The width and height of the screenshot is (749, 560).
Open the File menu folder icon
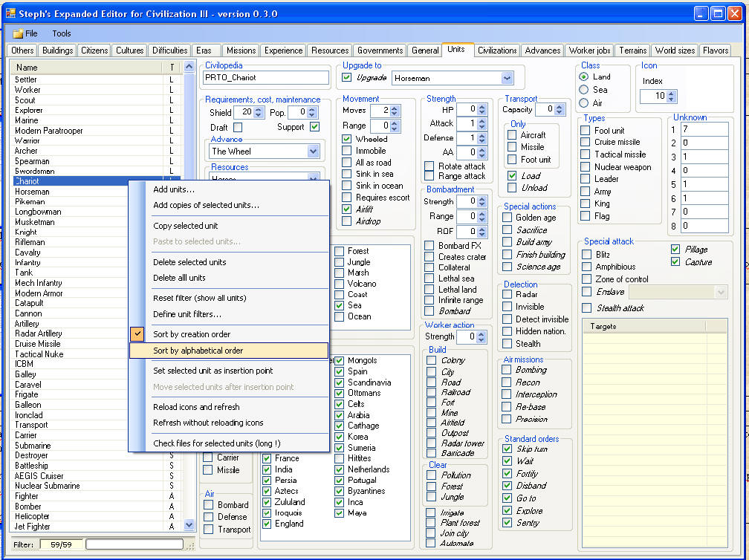pyautogui.click(x=18, y=33)
